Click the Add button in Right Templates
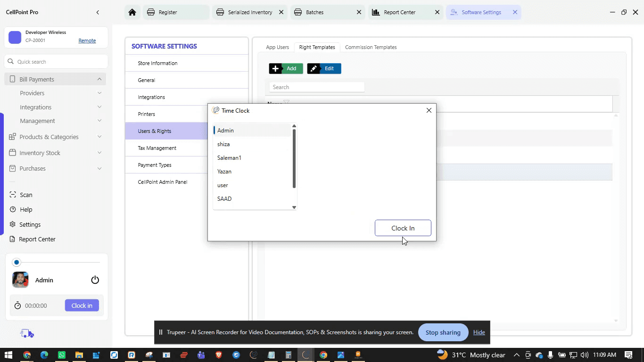This screenshot has height=362, width=644. coord(286,68)
